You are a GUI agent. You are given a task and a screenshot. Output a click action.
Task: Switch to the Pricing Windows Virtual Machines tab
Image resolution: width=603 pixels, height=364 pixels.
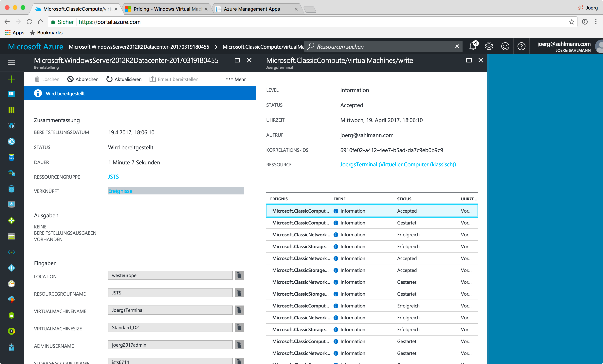point(167,9)
